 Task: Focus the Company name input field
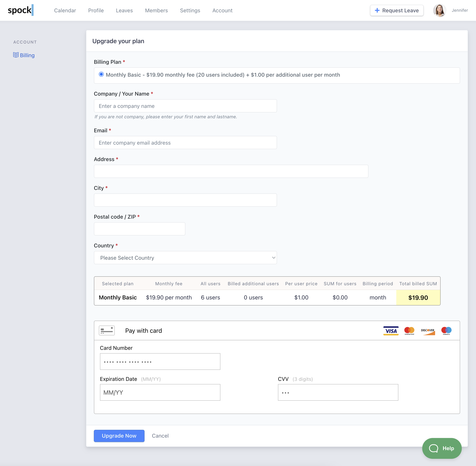click(185, 106)
